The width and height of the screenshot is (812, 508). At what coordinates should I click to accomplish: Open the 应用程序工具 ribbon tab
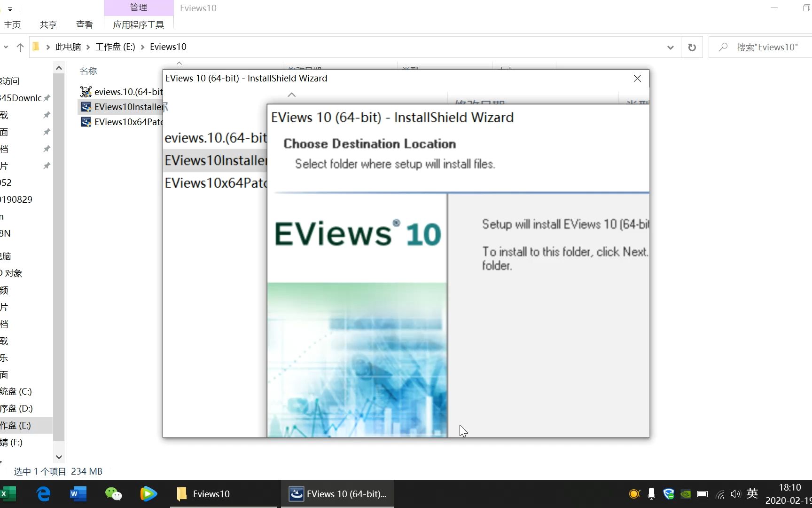tap(139, 25)
